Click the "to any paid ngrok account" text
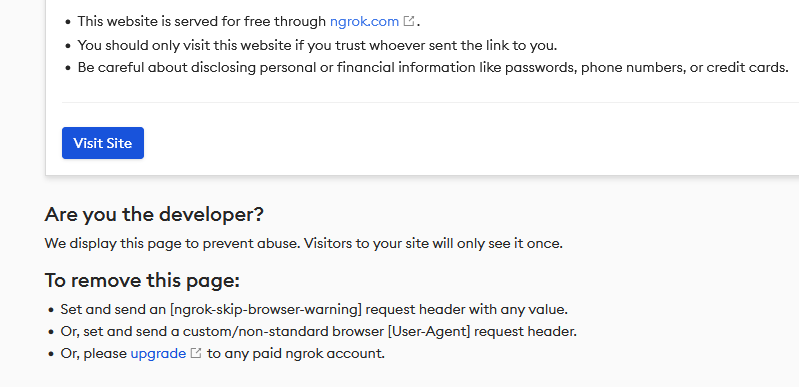Screen dimensions: 799x387 point(296,353)
